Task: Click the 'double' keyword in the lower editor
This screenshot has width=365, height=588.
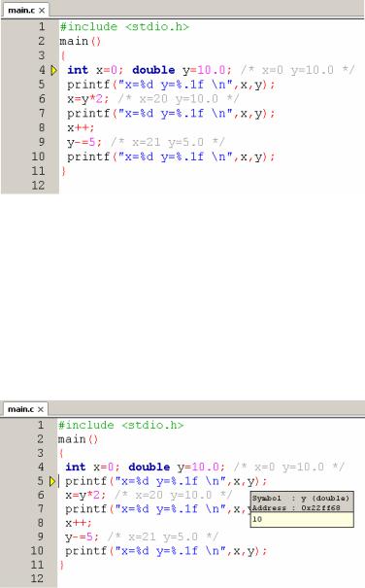Action: pyautogui.click(x=149, y=467)
